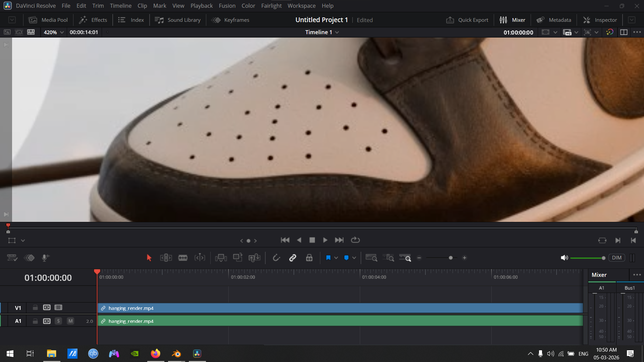Open the marker color dropdown arrow

pyautogui.click(x=354, y=258)
